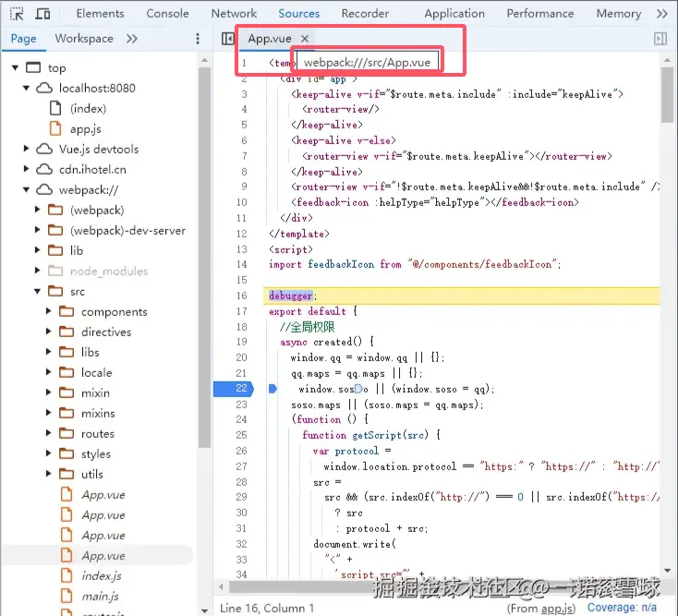Click the blue breakpoint marker on line 22
Screen dimensions: 678x616
click(x=272, y=389)
